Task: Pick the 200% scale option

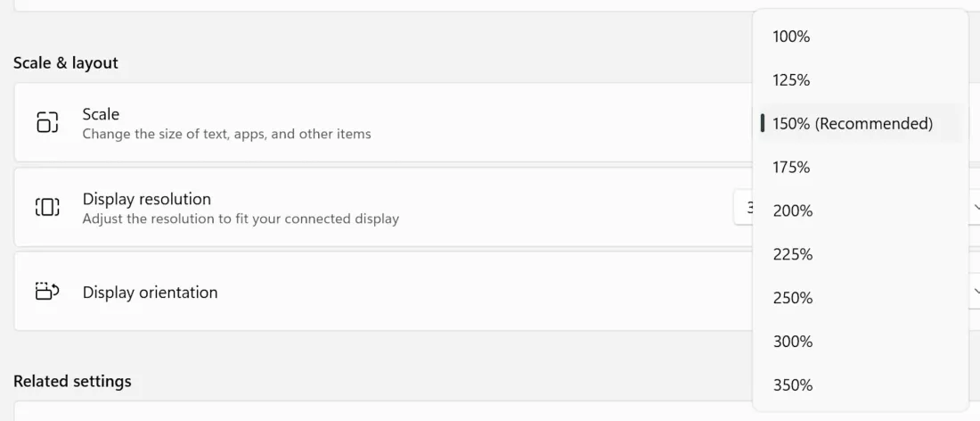Action: (793, 210)
